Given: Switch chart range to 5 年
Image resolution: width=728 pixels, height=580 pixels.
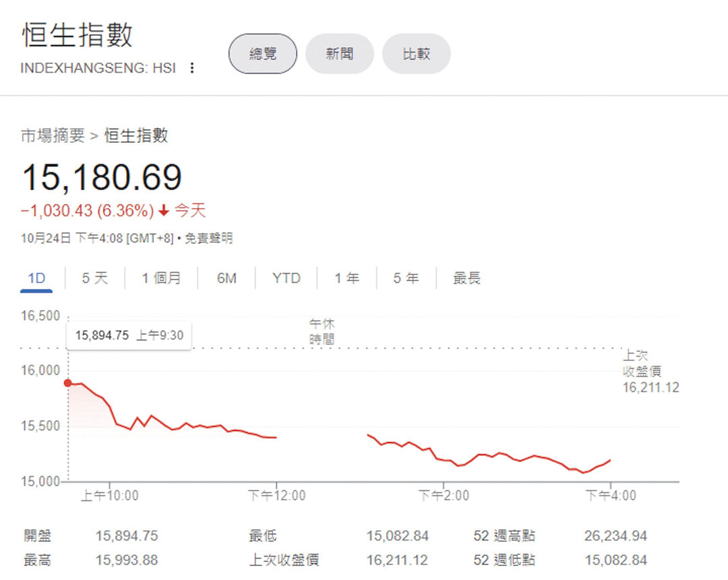Looking at the screenshot, I should point(406,278).
